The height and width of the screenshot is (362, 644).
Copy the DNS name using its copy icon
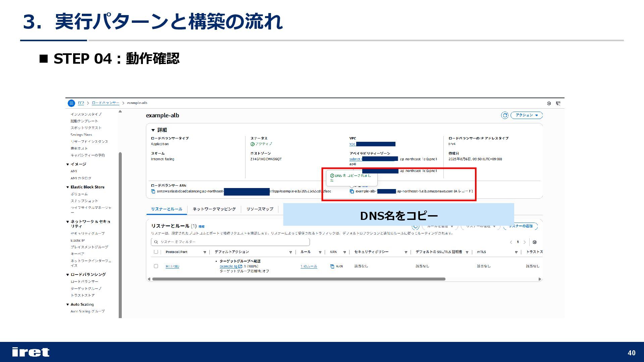point(352,191)
